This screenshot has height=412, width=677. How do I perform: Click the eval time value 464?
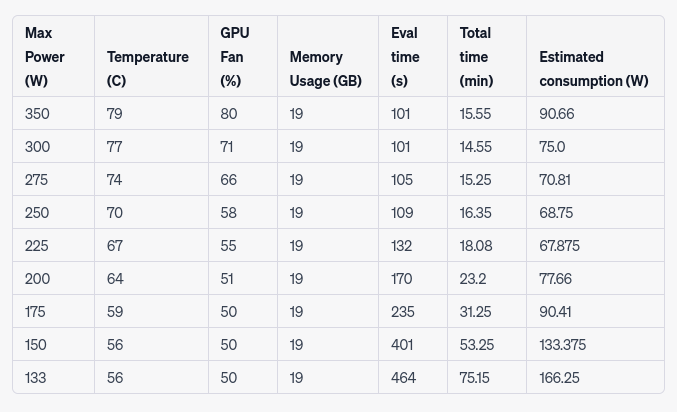[403, 378]
